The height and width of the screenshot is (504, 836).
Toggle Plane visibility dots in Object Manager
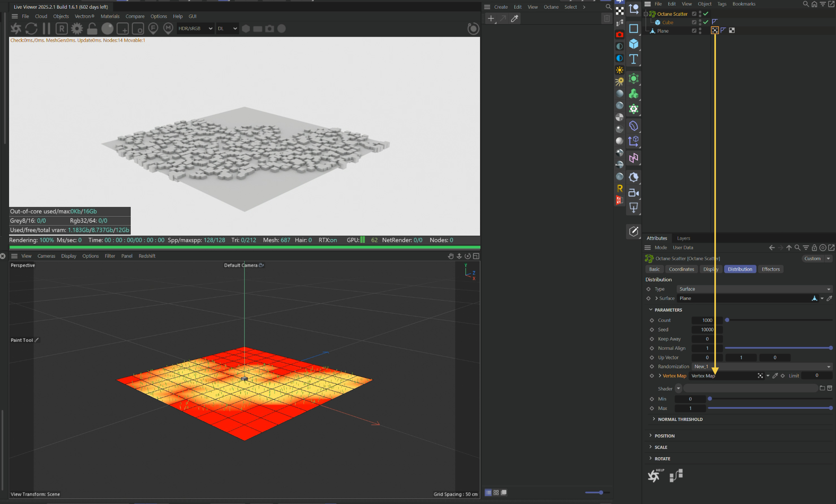tap(700, 31)
